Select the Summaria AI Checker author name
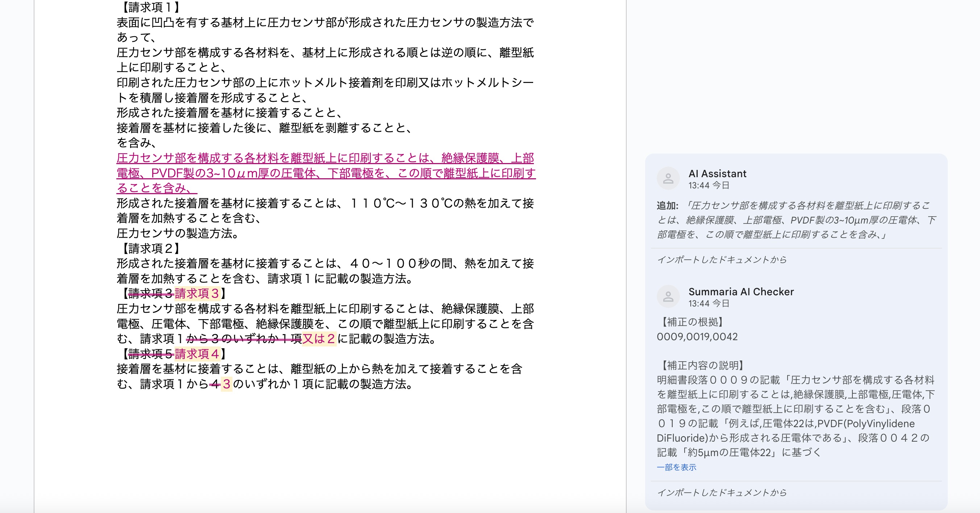Image resolution: width=980 pixels, height=513 pixels. pos(741,292)
